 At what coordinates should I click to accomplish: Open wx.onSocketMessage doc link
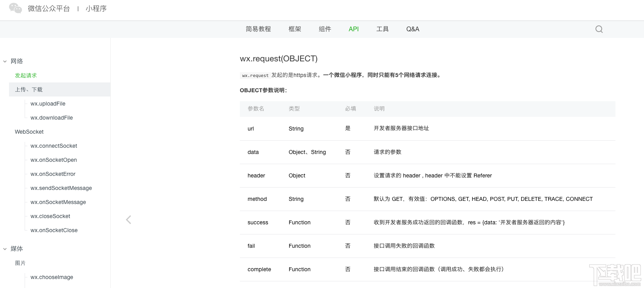[58, 202]
